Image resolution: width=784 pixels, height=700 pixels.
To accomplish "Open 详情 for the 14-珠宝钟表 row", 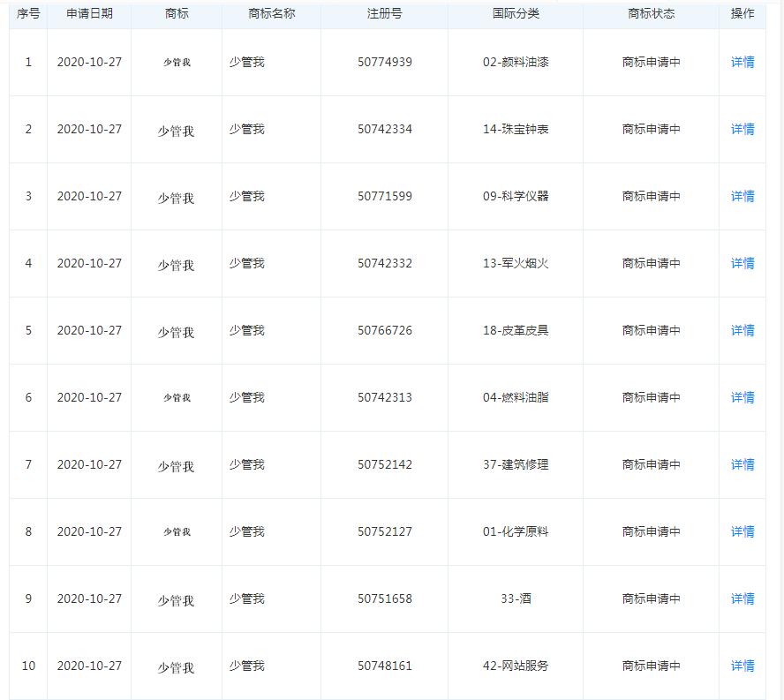I will (742, 129).
